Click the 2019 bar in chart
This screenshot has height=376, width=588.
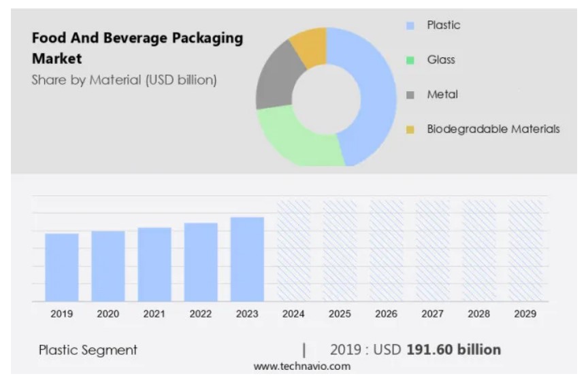(x=62, y=267)
